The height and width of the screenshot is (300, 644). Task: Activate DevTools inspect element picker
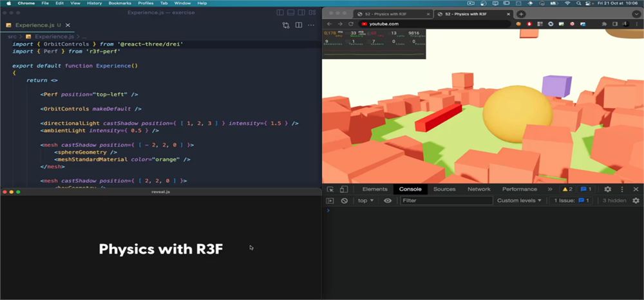(330, 189)
